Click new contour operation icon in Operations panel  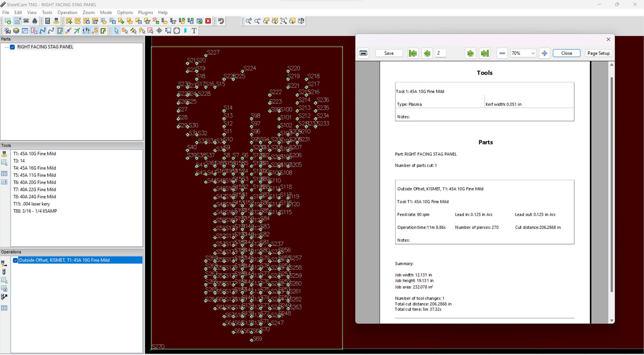(4, 264)
